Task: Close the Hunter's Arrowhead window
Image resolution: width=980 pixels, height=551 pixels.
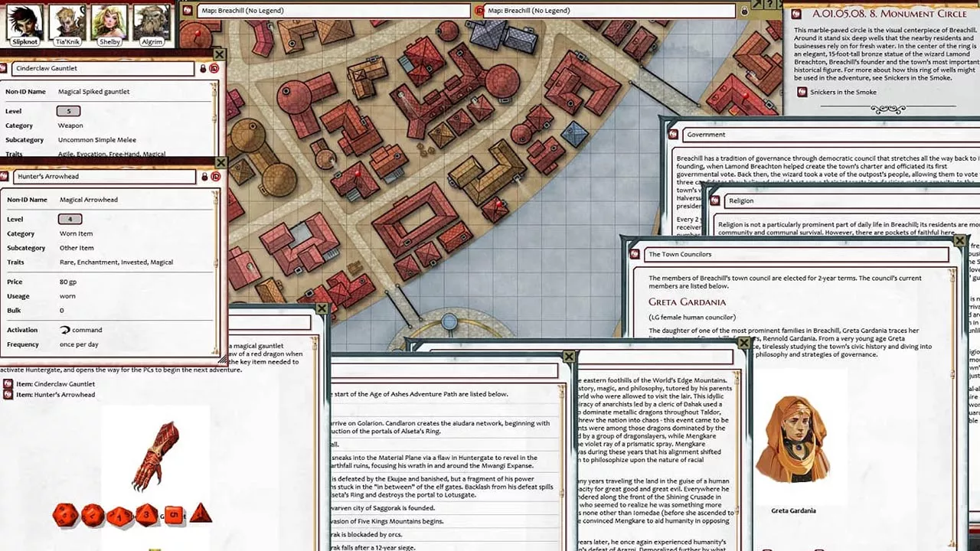Action: [220, 163]
